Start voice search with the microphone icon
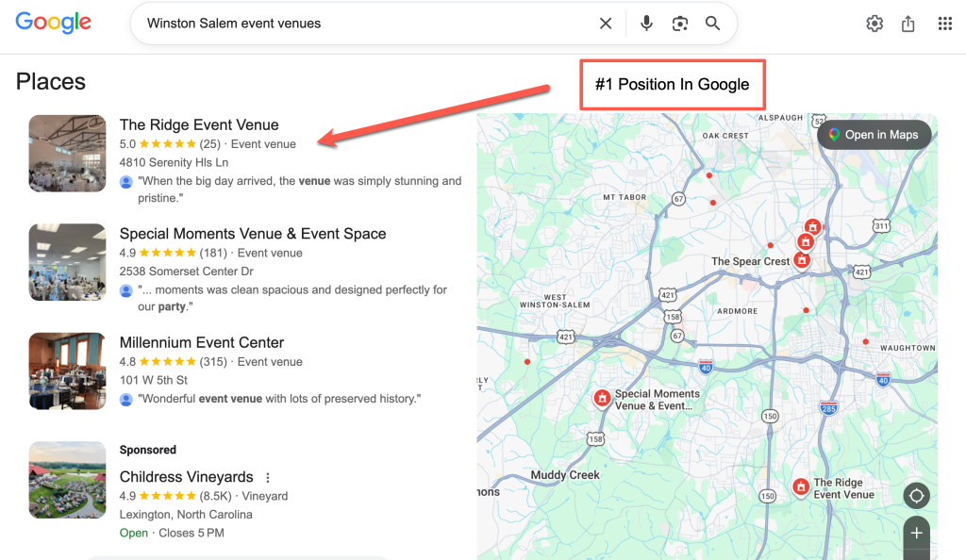966x560 pixels. [x=646, y=24]
